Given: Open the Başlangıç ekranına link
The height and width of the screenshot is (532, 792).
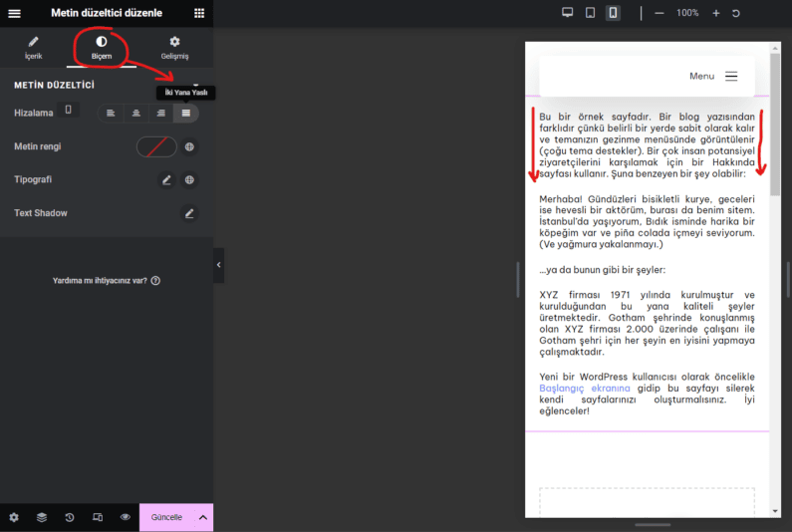Looking at the screenshot, I should (x=584, y=388).
